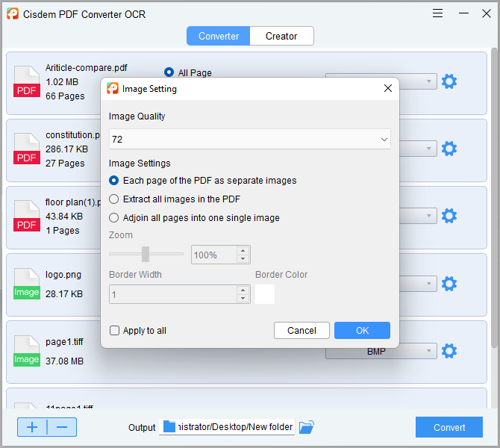Open the BMP format dropdown for page1.tiff
This screenshot has width=500, height=448.
(381, 352)
